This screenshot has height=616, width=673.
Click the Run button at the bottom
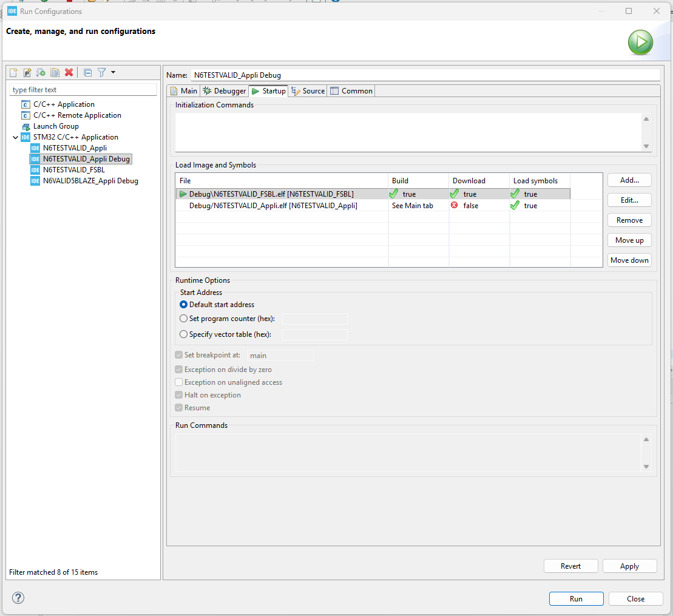coord(576,599)
